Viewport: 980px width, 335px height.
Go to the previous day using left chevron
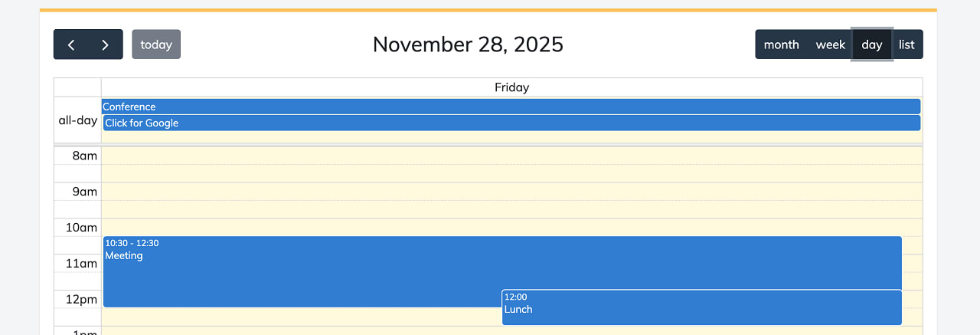click(x=71, y=44)
